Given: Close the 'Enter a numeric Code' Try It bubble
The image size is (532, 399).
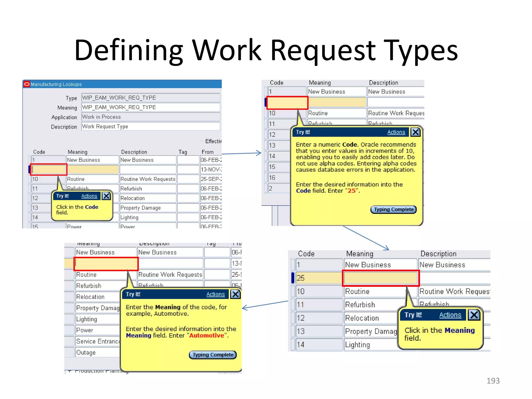Looking at the screenshot, I should point(415,132).
